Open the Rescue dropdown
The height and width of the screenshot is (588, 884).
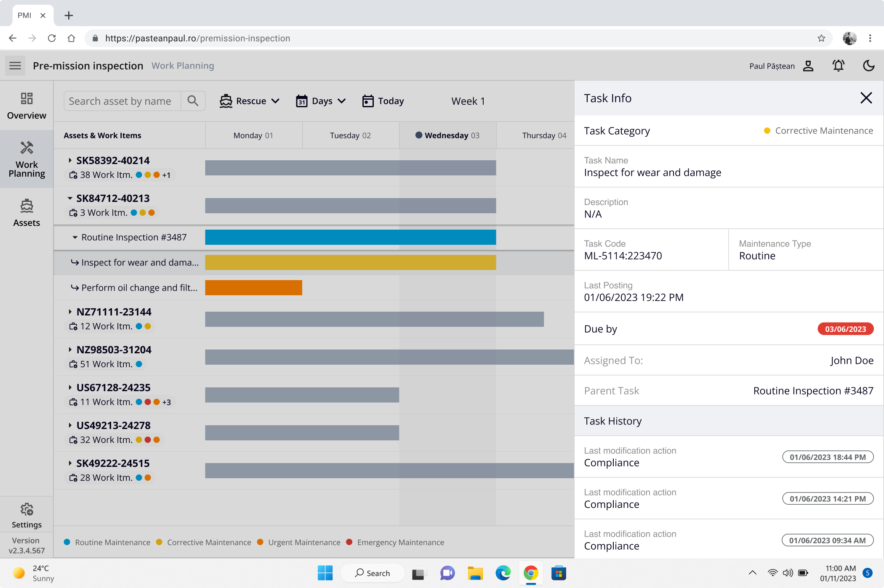250,101
